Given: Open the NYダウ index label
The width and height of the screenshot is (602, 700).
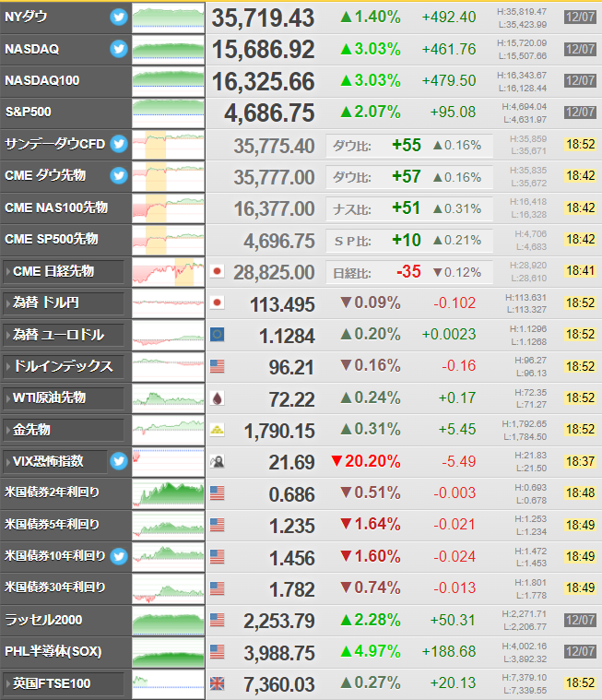Looking at the screenshot, I should (x=26, y=17).
